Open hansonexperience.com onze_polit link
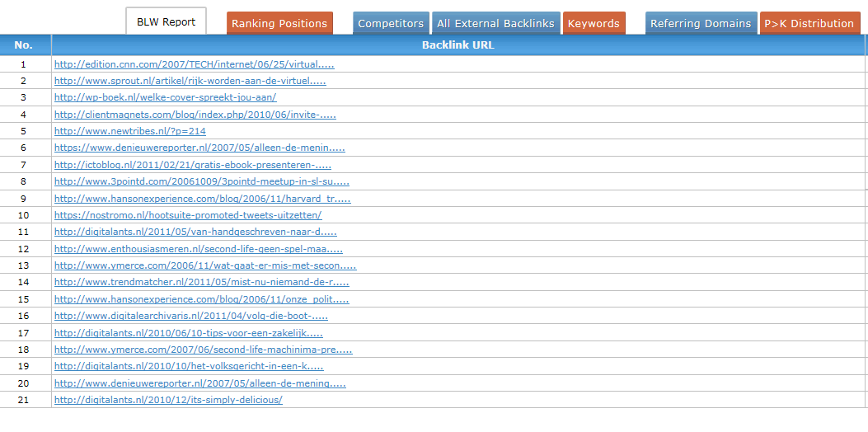 201,299
